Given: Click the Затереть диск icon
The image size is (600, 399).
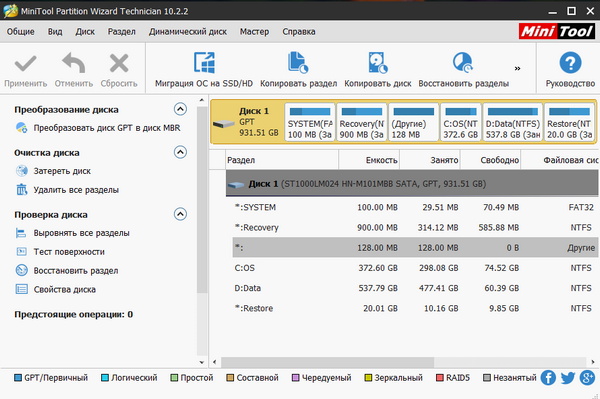Looking at the screenshot, I should point(21,171).
